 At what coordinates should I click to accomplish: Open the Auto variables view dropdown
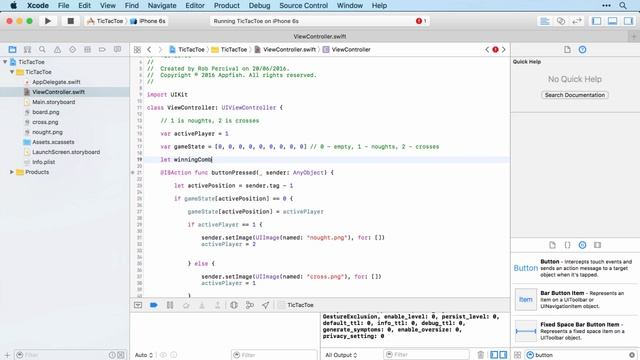144,355
